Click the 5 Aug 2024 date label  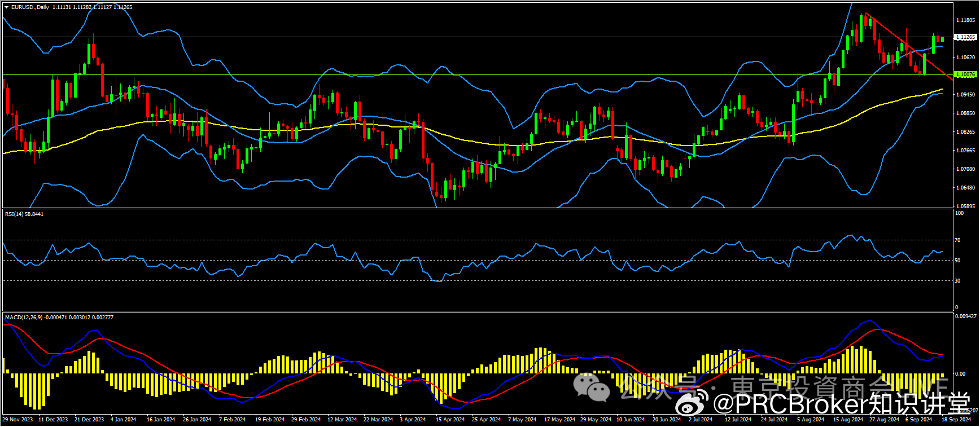pyautogui.click(x=810, y=420)
